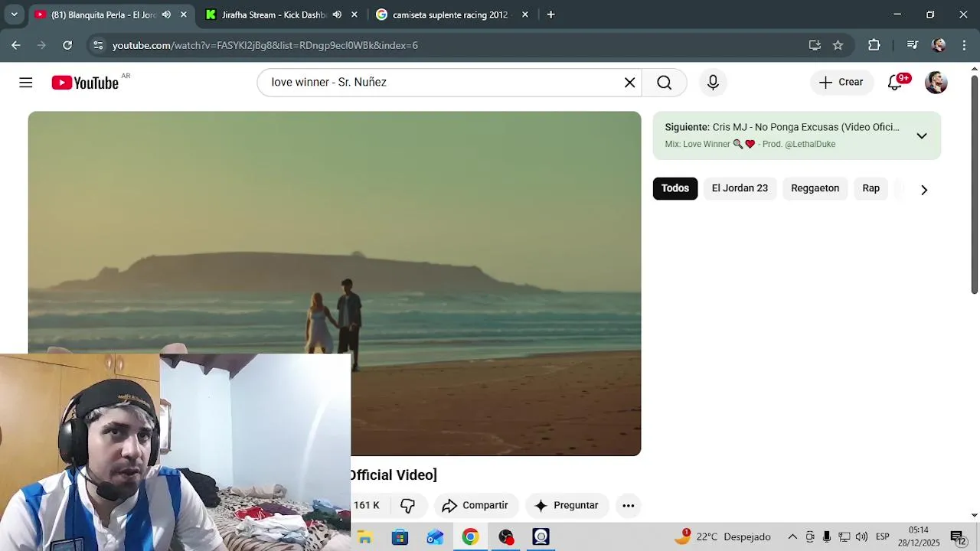Click the Crear button
Screen dimensions: 980x551
(x=841, y=83)
